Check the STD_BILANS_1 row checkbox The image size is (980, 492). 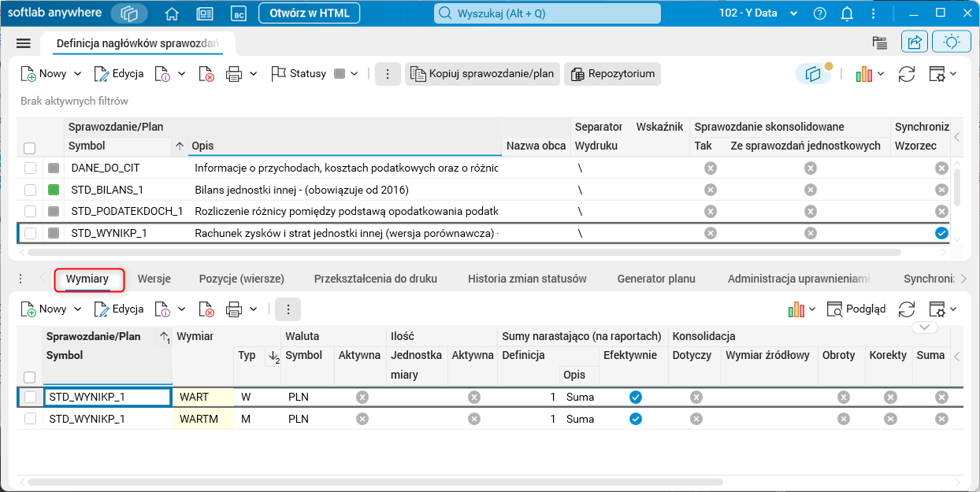pyautogui.click(x=30, y=190)
